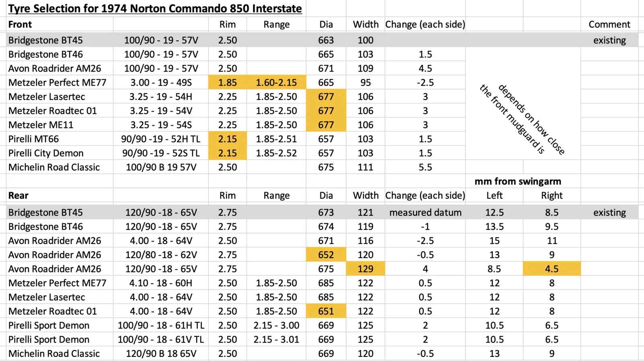Image resolution: width=644 pixels, height=361 pixels.
Task: Select the 120/80 -18 - 62V size cell
Action: (x=161, y=255)
